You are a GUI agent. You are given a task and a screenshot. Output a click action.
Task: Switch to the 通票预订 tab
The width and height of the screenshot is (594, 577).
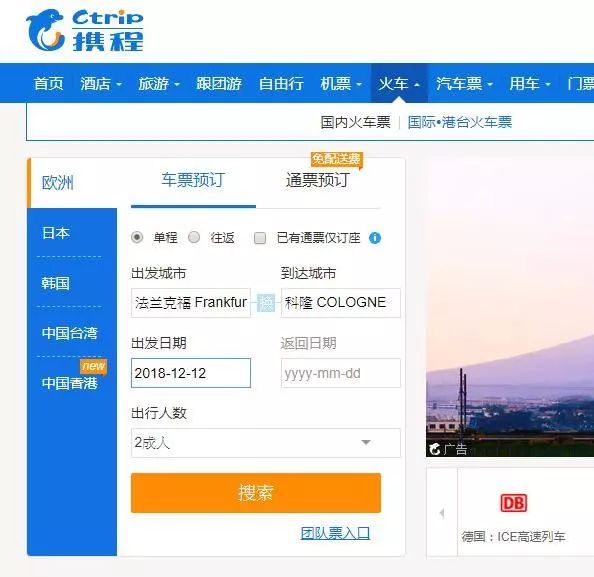(x=317, y=180)
